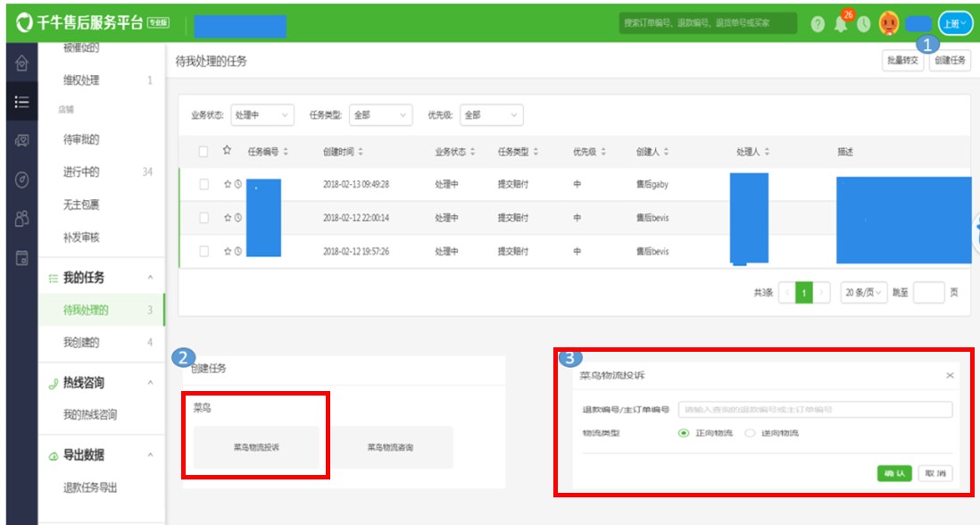This screenshot has width=980, height=525.
Task: Star the task created at 09:49:28
Action: point(228,184)
